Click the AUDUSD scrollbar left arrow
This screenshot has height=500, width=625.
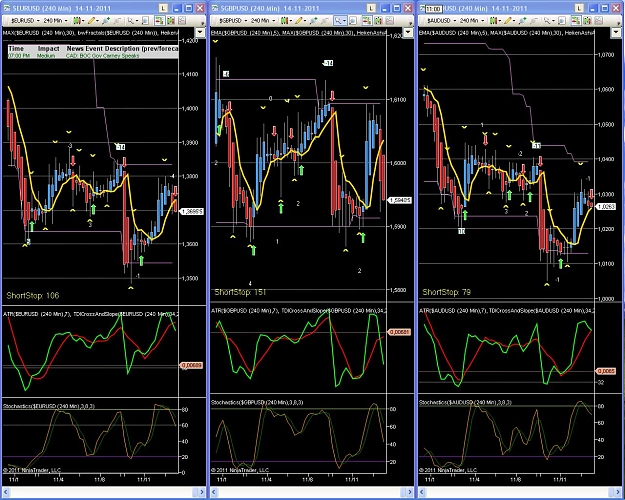click(x=422, y=492)
